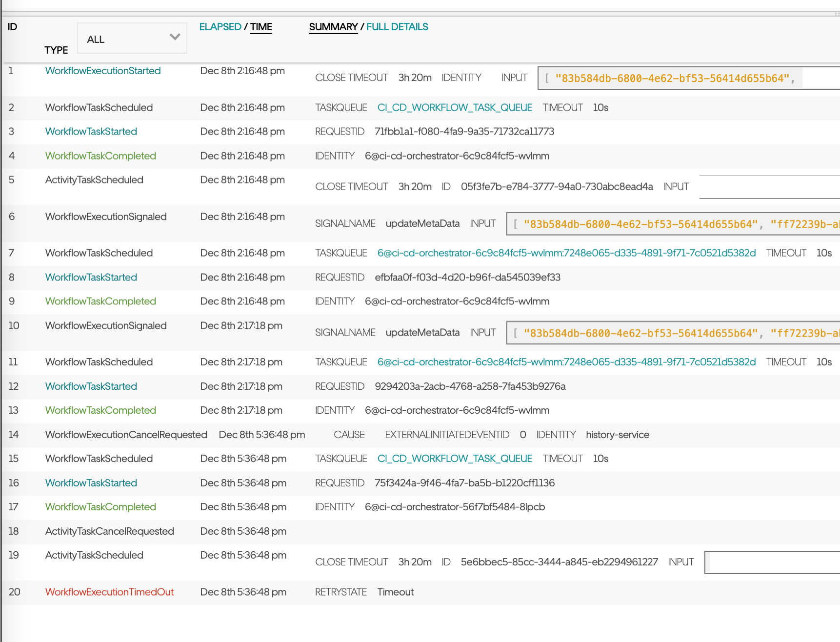
Task: Click the task queue link in row 11
Action: tap(567, 362)
